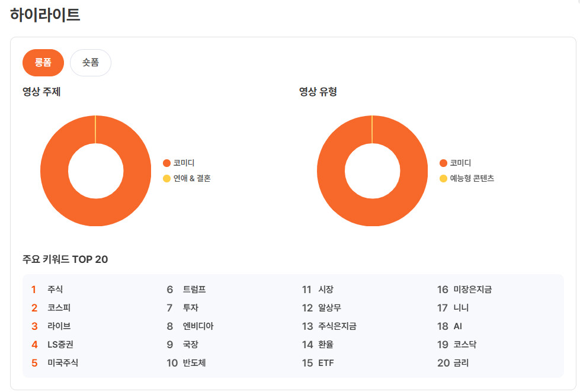Select the 롱폼 tab button
The width and height of the screenshot is (580, 392).
click(43, 63)
